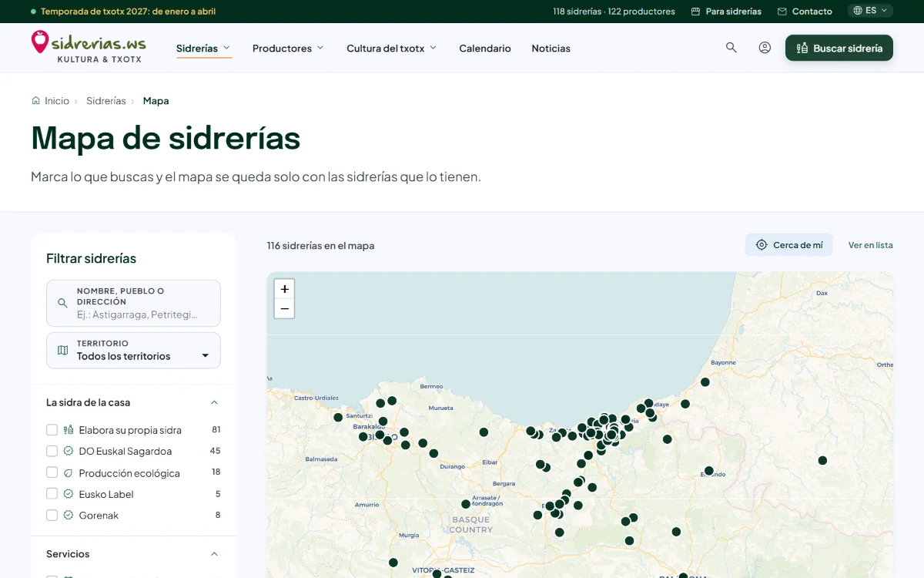Click the map marker near Santurtzi
Screen dimensions: 924x578
[x=338, y=418]
